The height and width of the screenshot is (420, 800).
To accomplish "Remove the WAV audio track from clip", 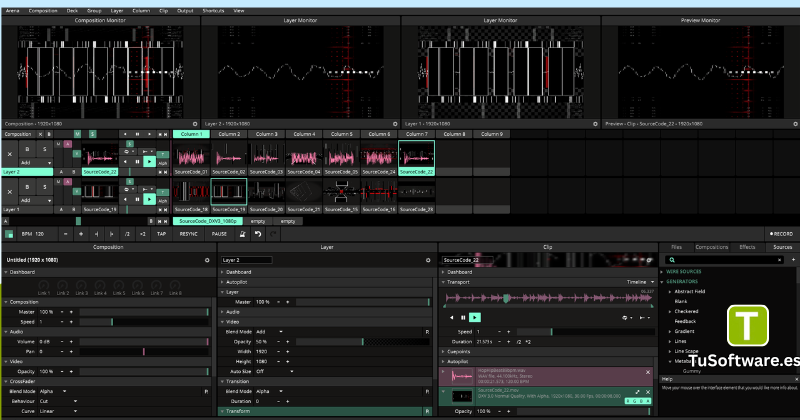I will pos(648,373).
